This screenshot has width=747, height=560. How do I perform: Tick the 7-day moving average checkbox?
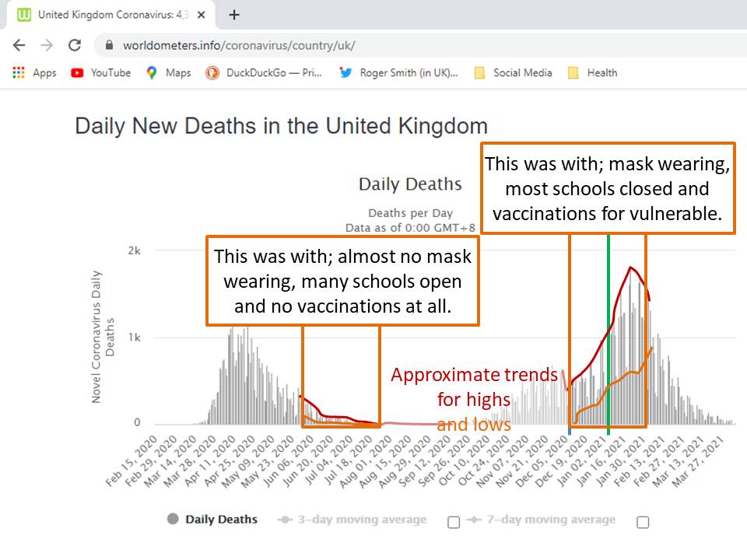643,522
